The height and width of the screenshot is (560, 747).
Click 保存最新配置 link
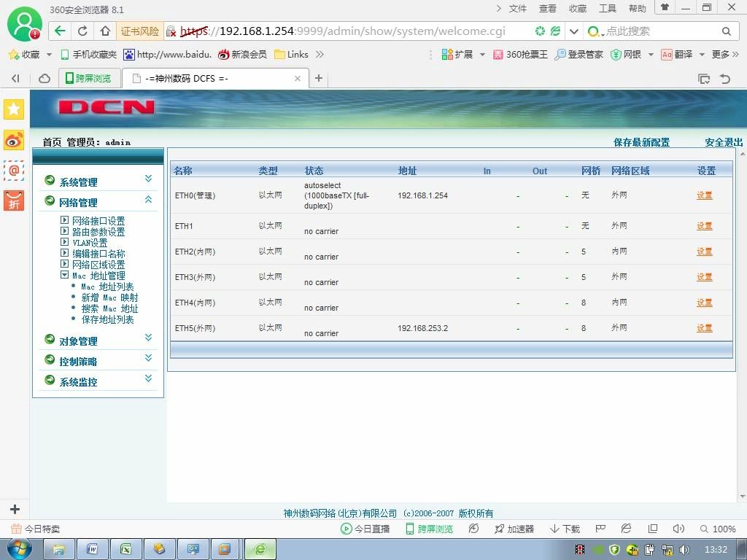point(641,142)
